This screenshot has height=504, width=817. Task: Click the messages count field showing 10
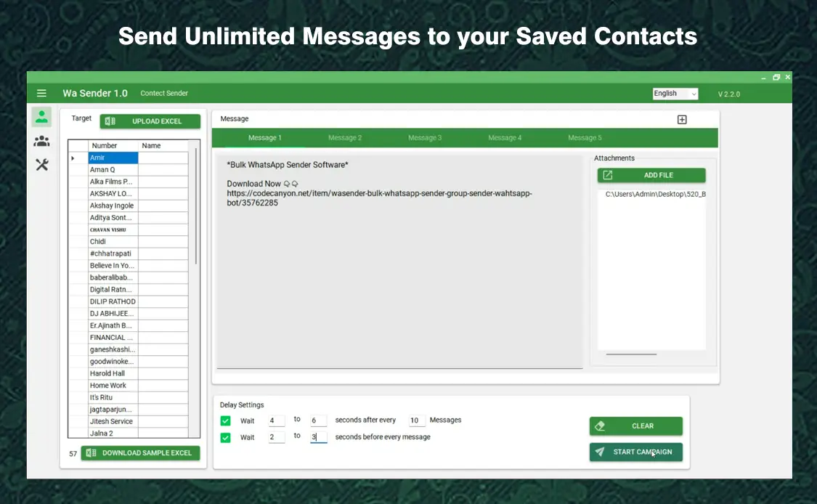(416, 420)
